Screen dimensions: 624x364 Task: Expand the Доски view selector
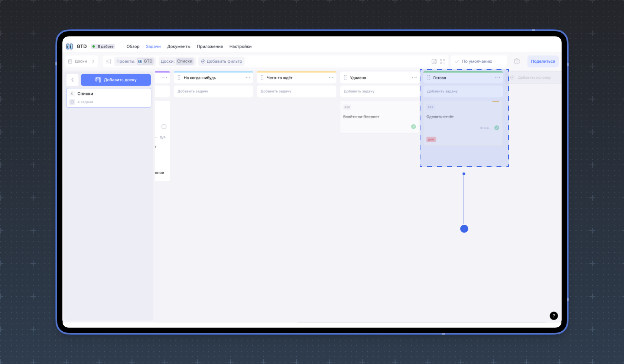pyautogui.click(x=82, y=61)
